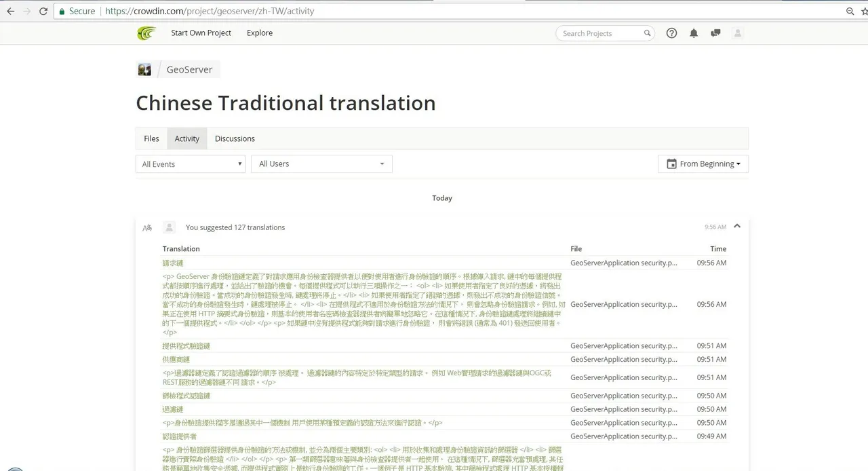This screenshot has height=471, width=868.
Task: Click the browser address bar URL
Action: (x=210, y=12)
